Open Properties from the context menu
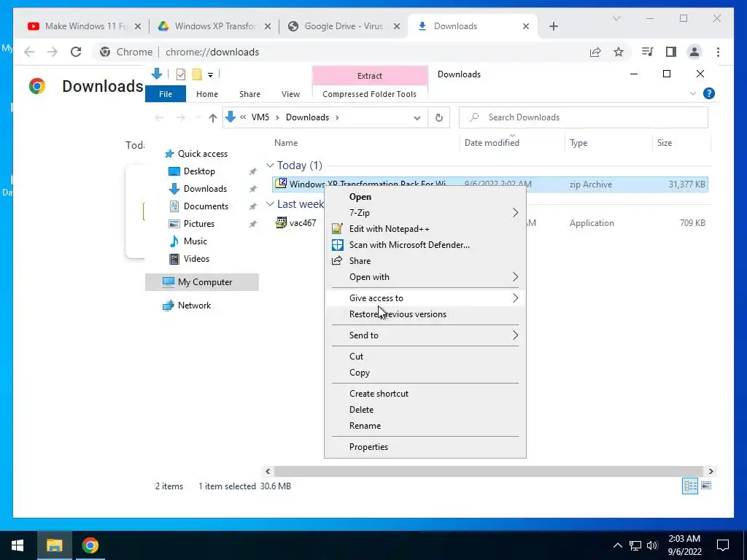The height and width of the screenshot is (560, 747). (x=425, y=447)
